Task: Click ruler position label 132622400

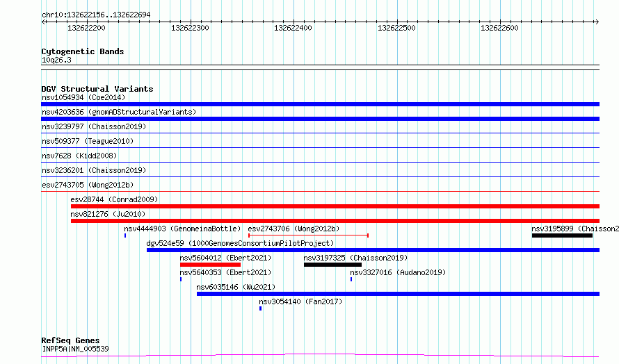Action: click(x=293, y=28)
